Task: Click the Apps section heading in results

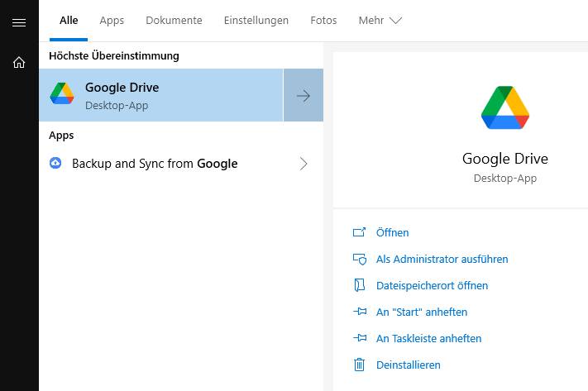Action: pyautogui.click(x=61, y=136)
